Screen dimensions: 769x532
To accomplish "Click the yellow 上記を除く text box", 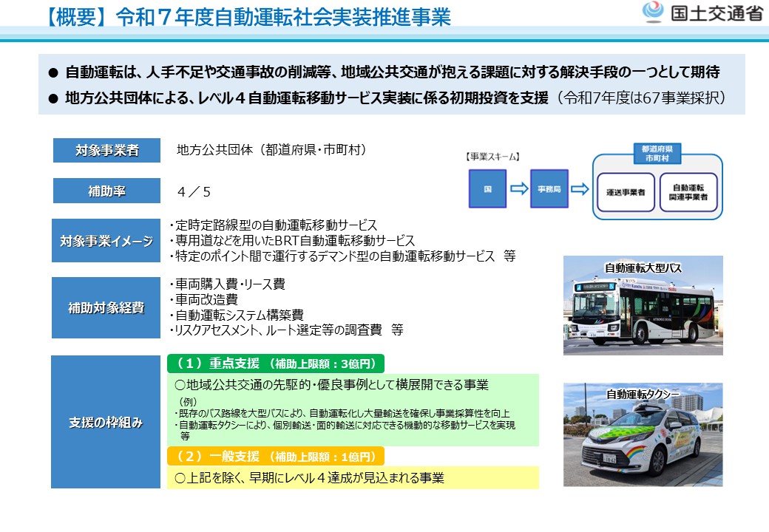I will 353,477.
